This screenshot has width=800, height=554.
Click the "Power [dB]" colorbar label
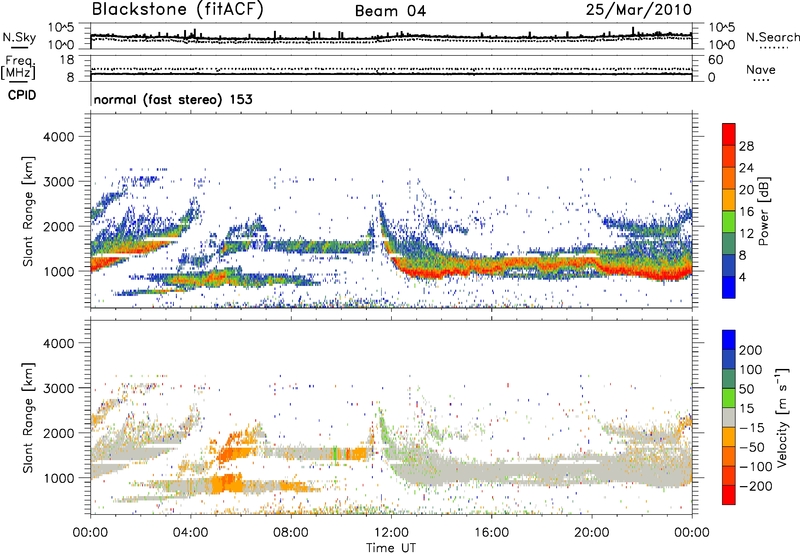coord(764,211)
